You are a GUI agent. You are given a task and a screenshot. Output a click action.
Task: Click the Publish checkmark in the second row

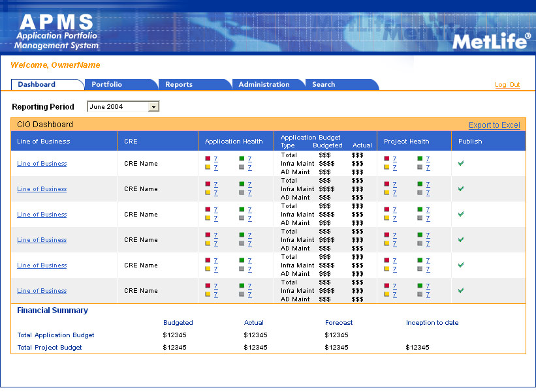461,188
